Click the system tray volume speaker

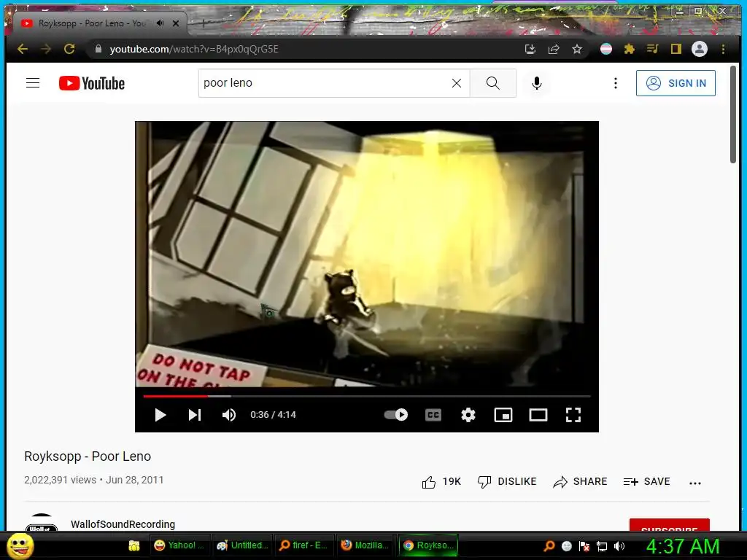pos(619,546)
